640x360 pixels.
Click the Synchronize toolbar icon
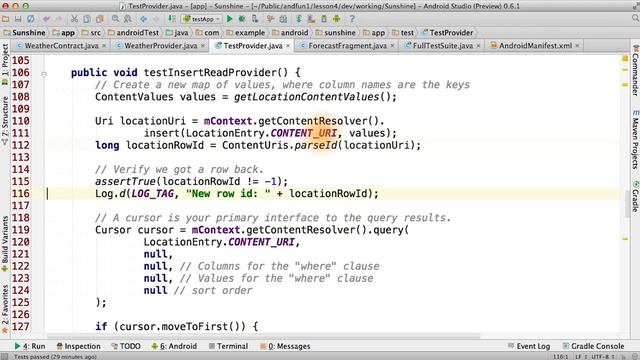31,19
